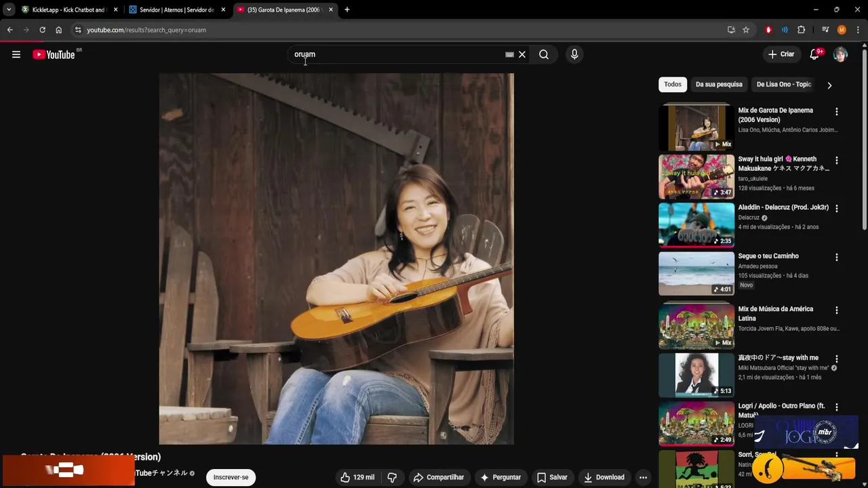Open the Chrome profile M avatar
This screenshot has height=488, width=868.
(x=842, y=30)
